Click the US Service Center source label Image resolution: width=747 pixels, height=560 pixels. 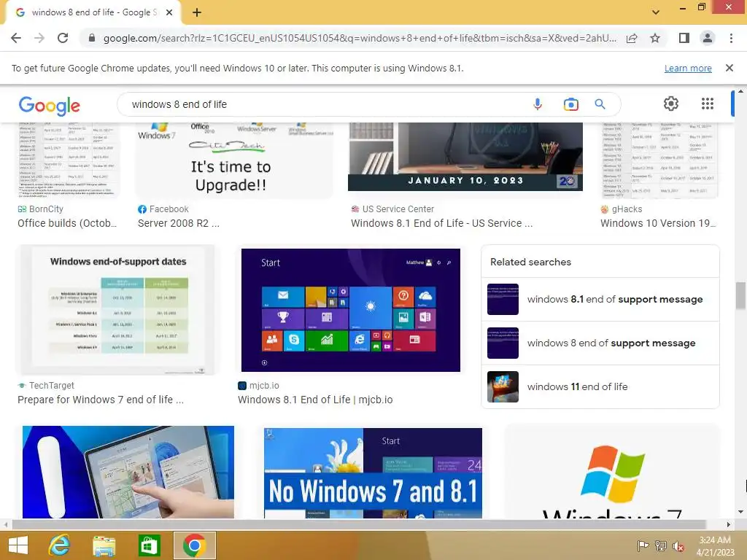[x=398, y=209]
